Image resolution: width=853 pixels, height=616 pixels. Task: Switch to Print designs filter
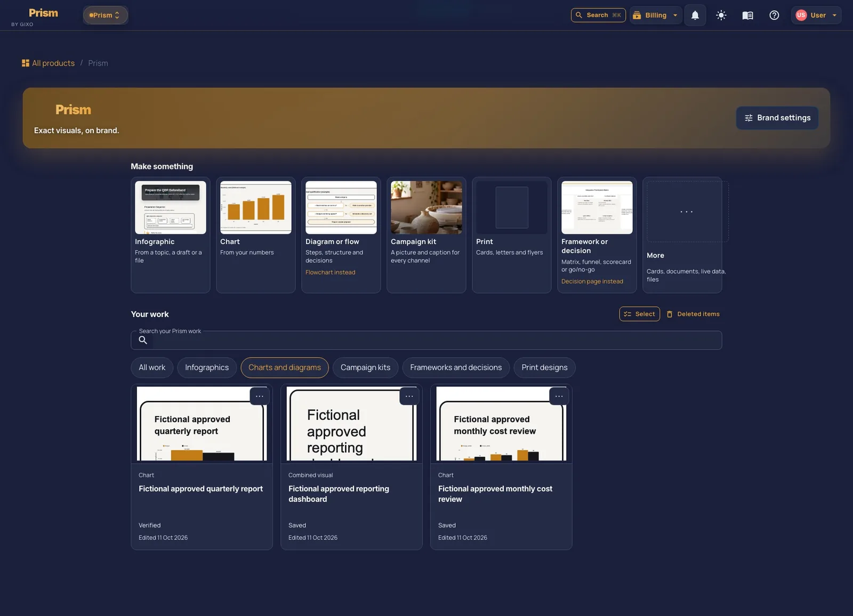pyautogui.click(x=545, y=368)
